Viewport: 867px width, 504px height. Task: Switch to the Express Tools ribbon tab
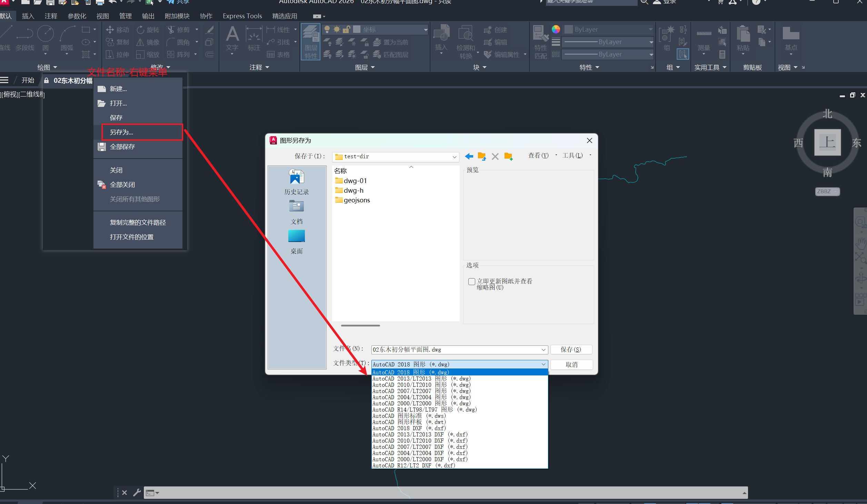(x=242, y=16)
